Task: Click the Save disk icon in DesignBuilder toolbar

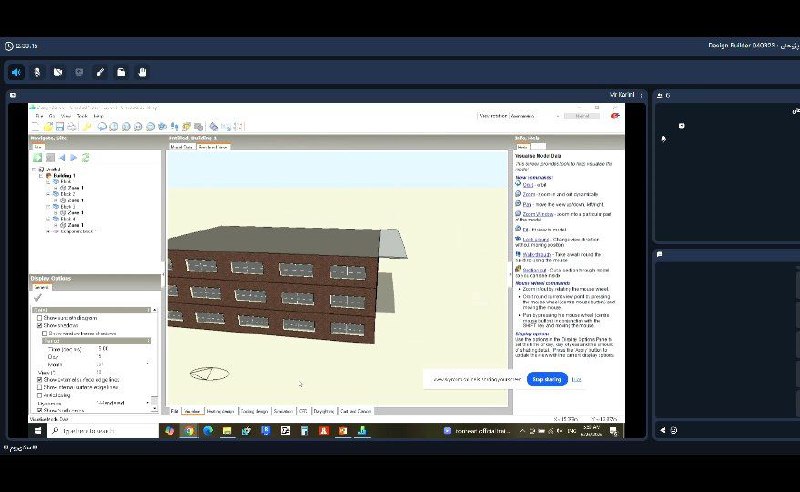Action: (60, 127)
